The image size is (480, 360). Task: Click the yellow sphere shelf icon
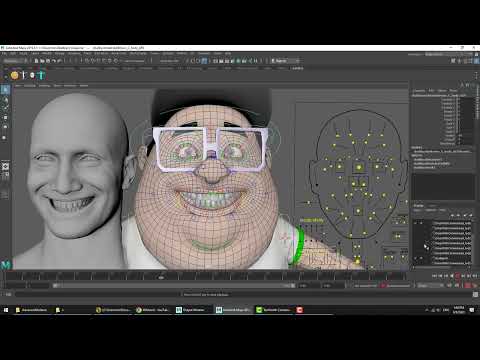pos(14,75)
